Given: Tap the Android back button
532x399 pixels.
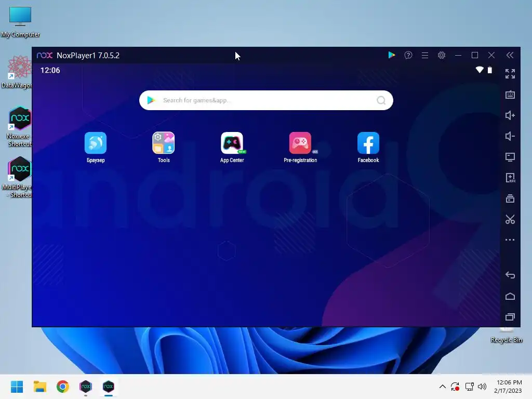Looking at the screenshot, I should [x=510, y=275].
